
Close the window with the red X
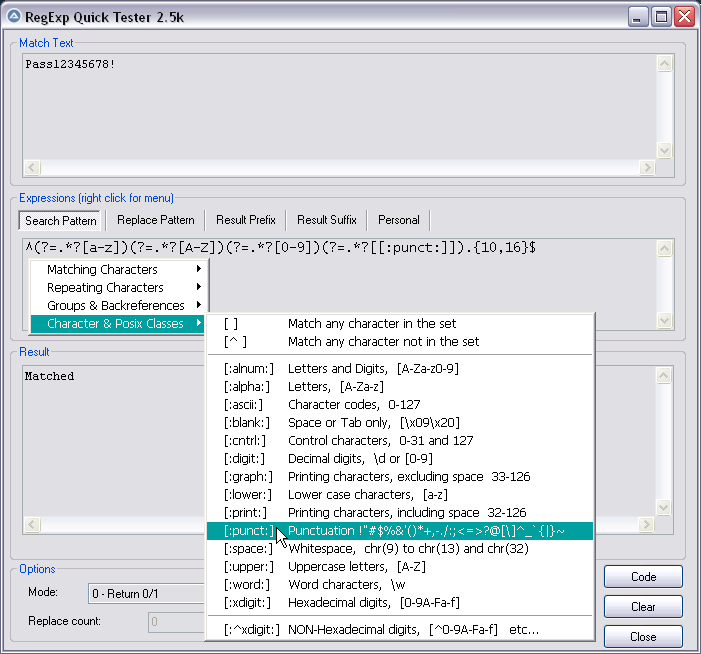(x=685, y=17)
